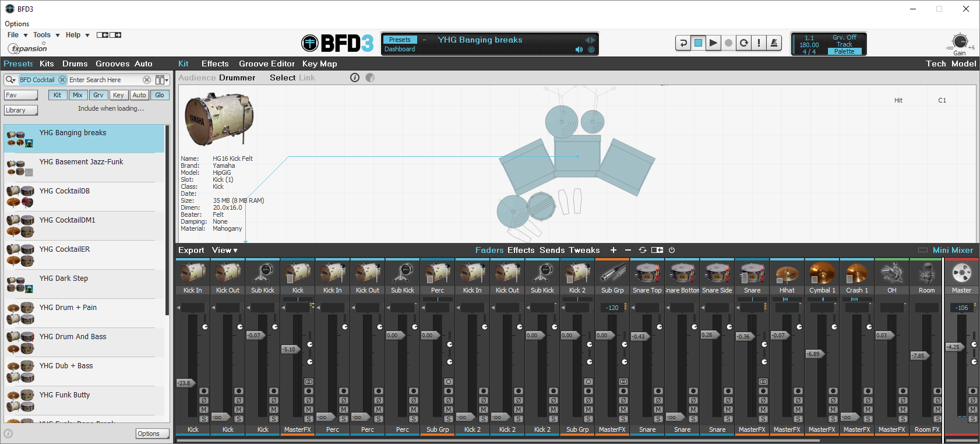980x444 pixels.
Task: Open the File menu dropdown
Action: pyautogui.click(x=17, y=35)
